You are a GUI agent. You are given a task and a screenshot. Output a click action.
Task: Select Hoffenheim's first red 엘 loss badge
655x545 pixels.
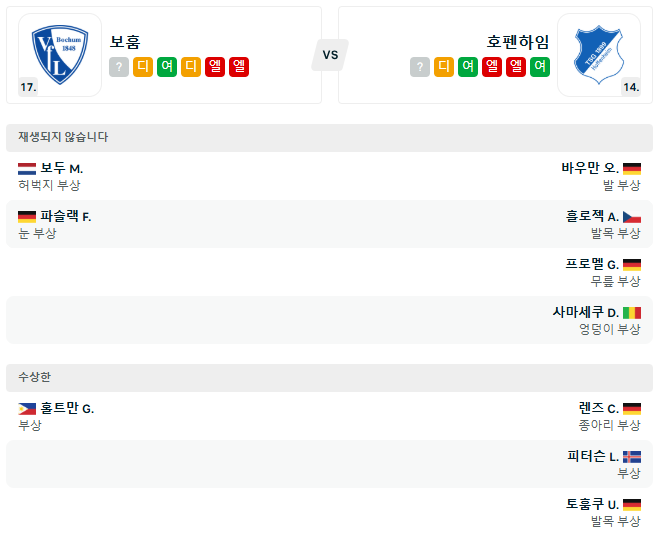click(x=492, y=67)
